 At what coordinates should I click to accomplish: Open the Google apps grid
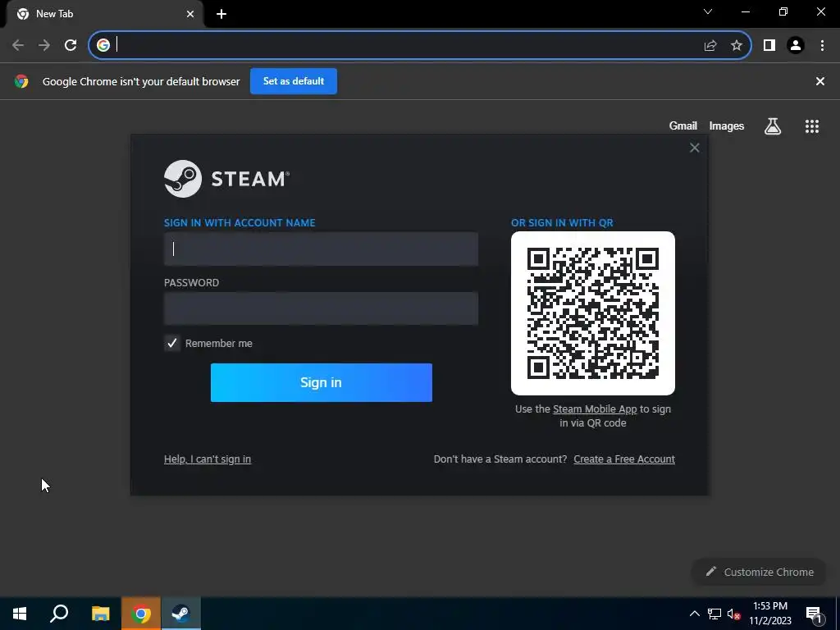coord(812,126)
